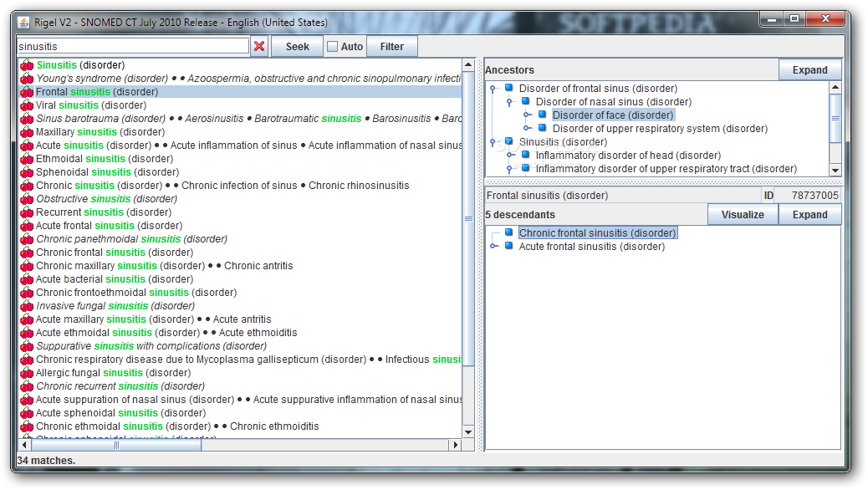Image resolution: width=868 pixels, height=490 pixels.
Task: Open the Filter button
Action: click(392, 47)
